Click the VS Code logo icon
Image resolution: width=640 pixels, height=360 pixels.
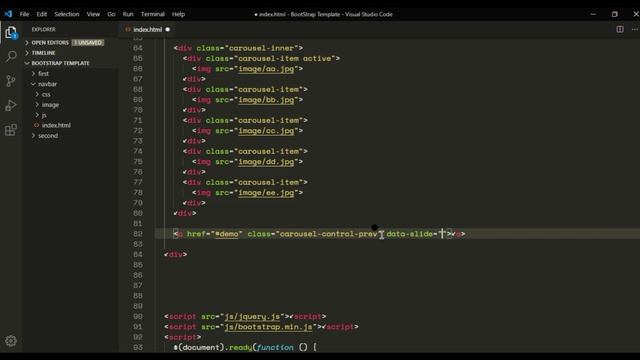click(8, 14)
